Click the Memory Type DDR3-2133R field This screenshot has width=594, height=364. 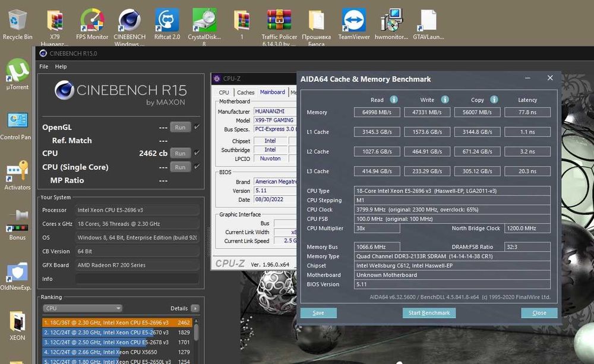pos(452,257)
